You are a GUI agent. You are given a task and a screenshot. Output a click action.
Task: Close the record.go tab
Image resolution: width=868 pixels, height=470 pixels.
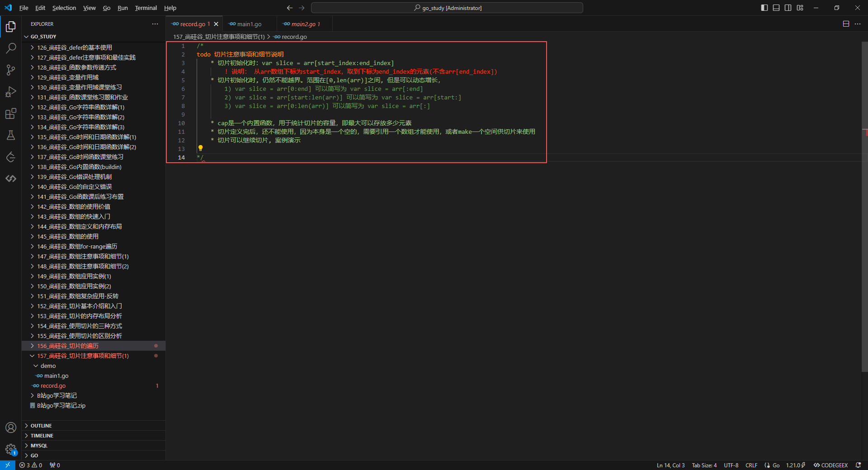coord(216,24)
